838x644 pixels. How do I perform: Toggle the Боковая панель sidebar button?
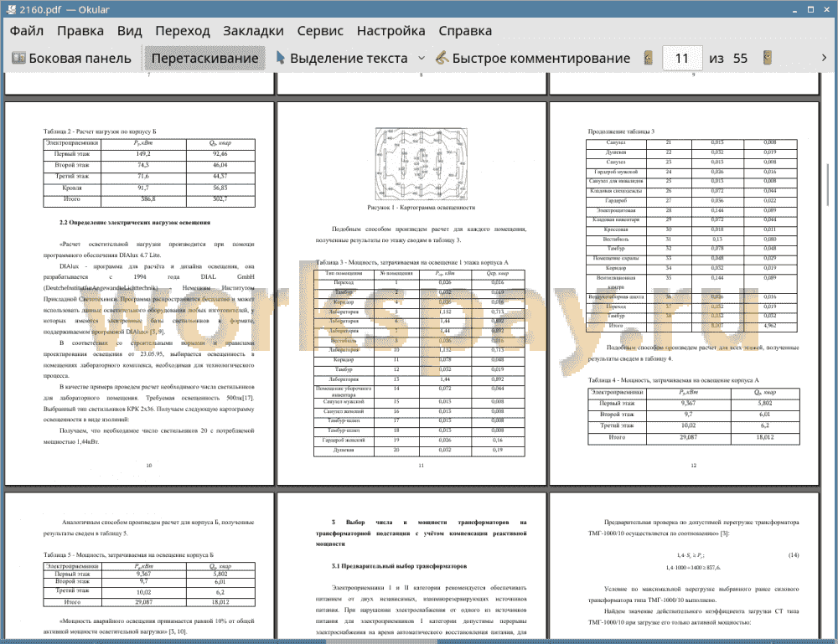[x=71, y=59]
